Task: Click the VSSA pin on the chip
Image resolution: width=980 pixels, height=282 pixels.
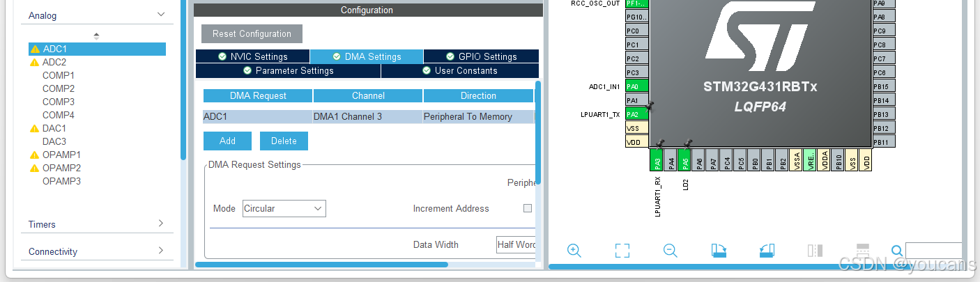Action: (x=796, y=159)
